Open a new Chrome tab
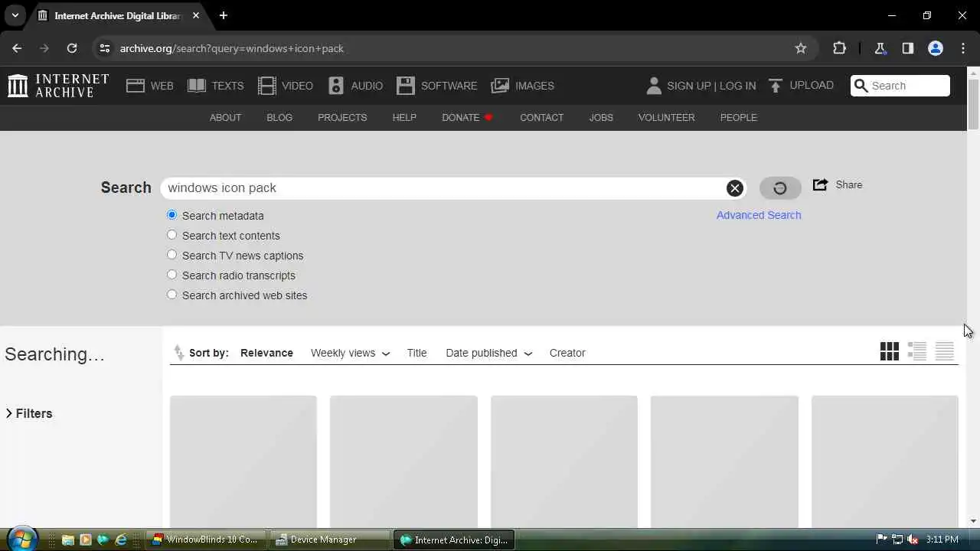The image size is (980, 551). point(223,15)
